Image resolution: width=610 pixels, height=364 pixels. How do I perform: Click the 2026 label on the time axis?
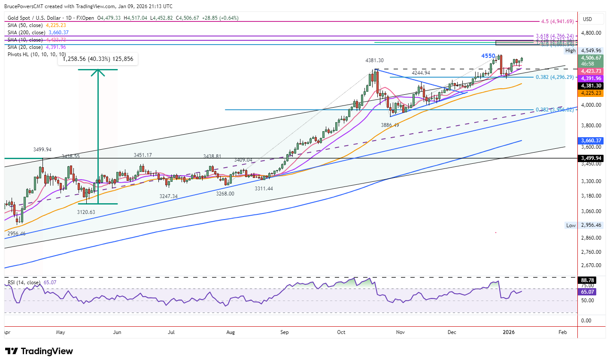pyautogui.click(x=509, y=332)
